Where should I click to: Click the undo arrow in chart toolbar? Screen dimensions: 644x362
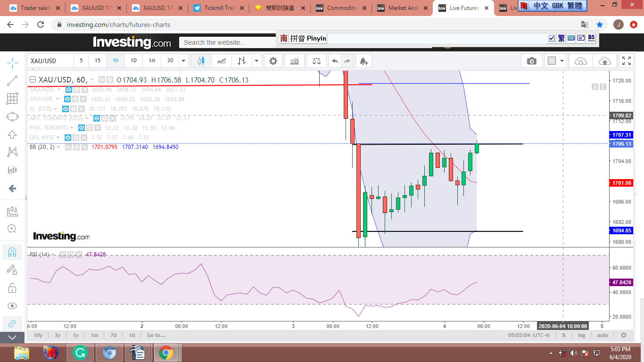(x=335, y=61)
